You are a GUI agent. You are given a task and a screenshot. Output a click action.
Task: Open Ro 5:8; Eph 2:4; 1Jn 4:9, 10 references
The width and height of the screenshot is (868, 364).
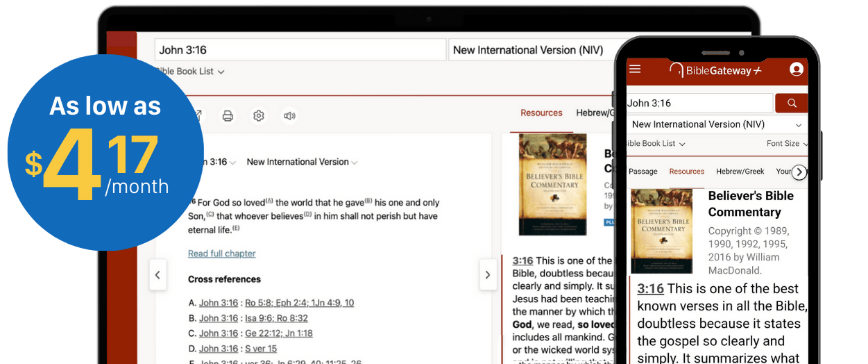299,303
